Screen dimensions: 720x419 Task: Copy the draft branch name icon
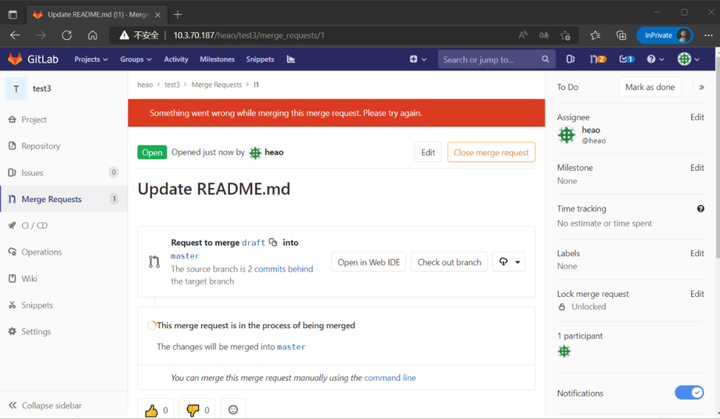[273, 242]
